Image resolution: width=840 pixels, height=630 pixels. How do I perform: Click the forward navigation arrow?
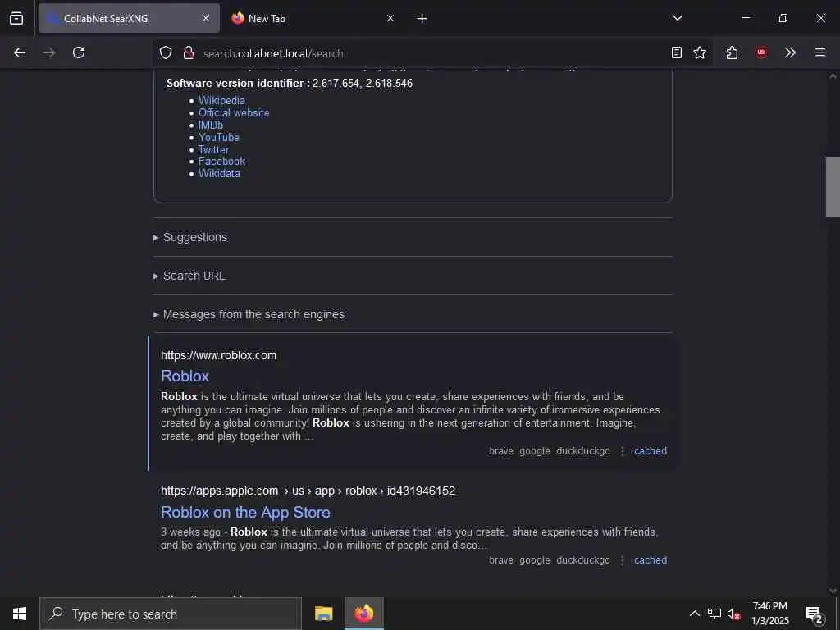(x=49, y=52)
